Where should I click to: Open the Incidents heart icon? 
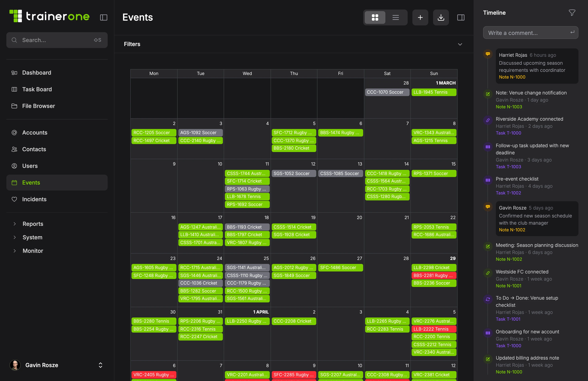(14, 199)
